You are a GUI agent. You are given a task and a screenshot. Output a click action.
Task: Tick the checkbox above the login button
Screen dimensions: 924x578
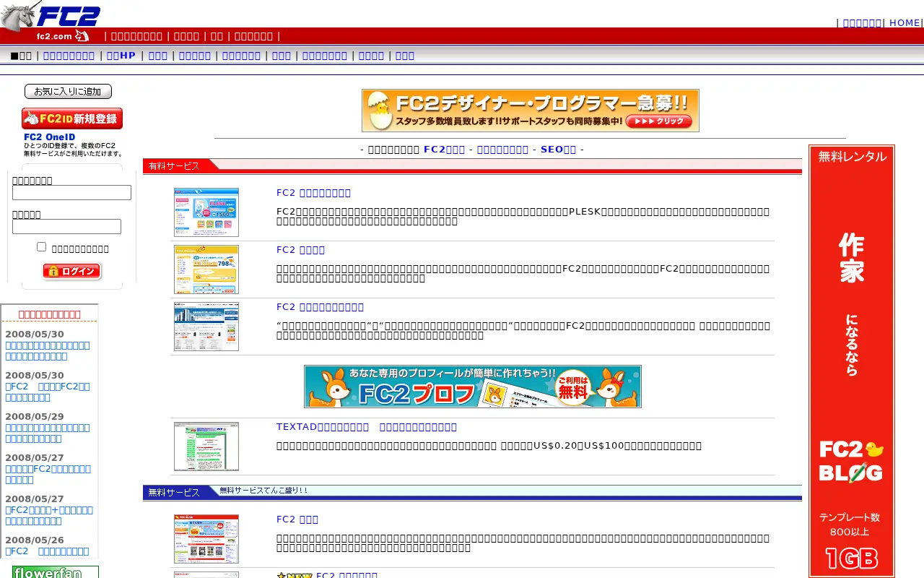pyautogui.click(x=41, y=247)
